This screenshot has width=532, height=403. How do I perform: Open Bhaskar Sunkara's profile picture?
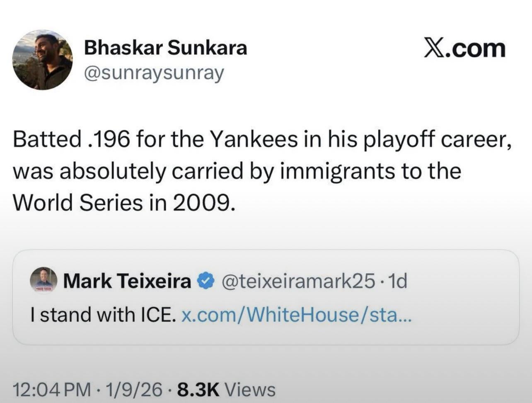point(42,60)
